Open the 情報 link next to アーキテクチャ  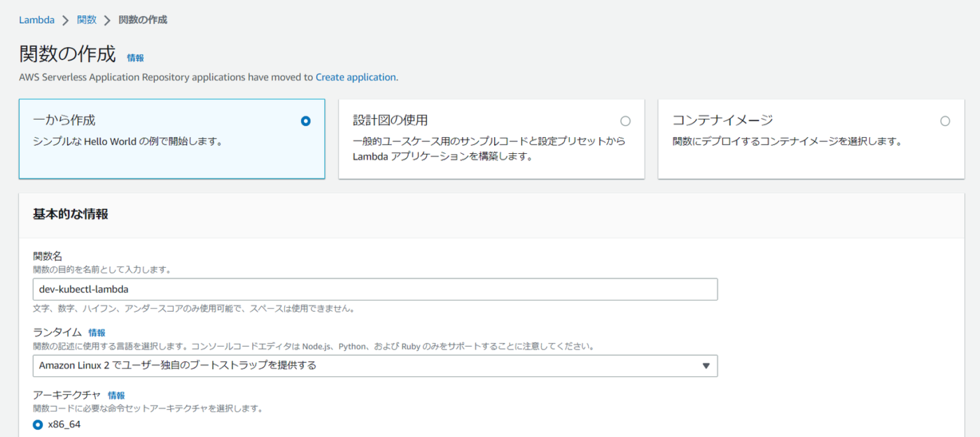116,396
